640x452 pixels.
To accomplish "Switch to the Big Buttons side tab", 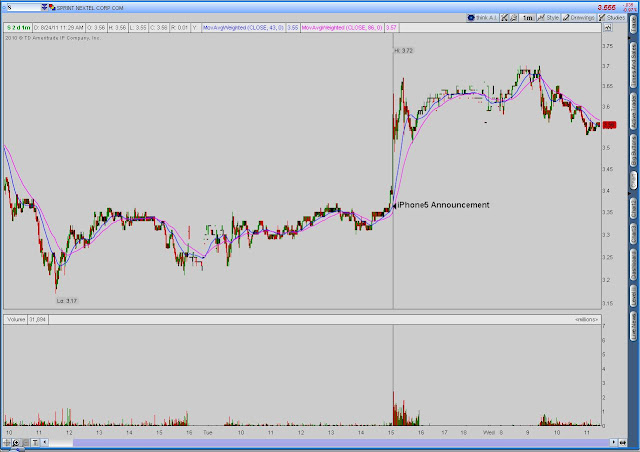I will (x=633, y=151).
